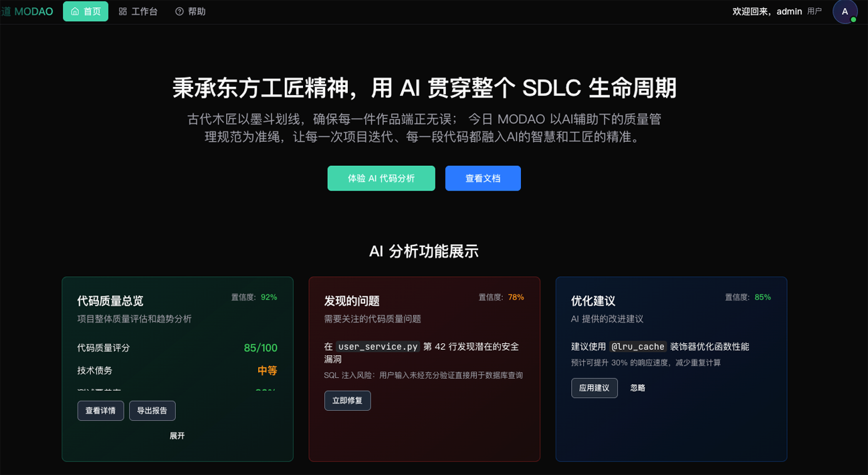868x475 pixels.
Task: Click 立即修复 to fix the issue
Action: click(x=347, y=401)
